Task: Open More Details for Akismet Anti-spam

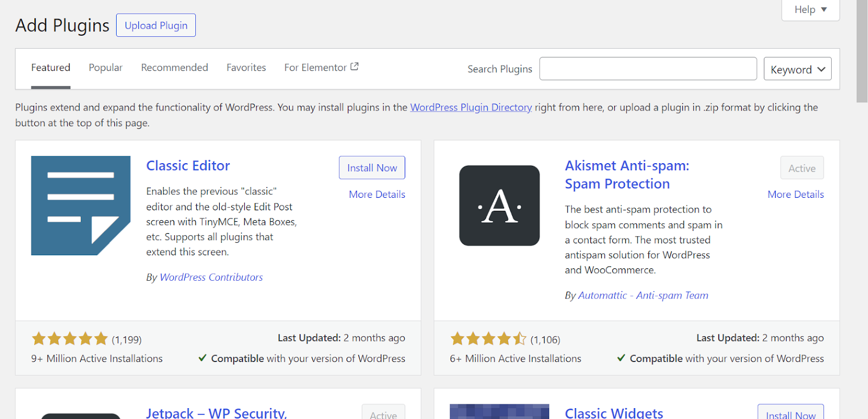Action: [796, 194]
